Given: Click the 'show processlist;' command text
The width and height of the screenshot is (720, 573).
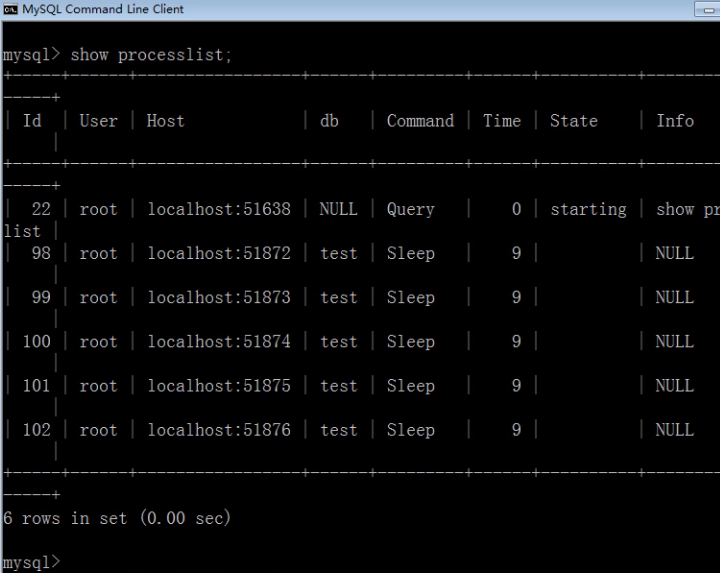Looking at the screenshot, I should (151, 55).
